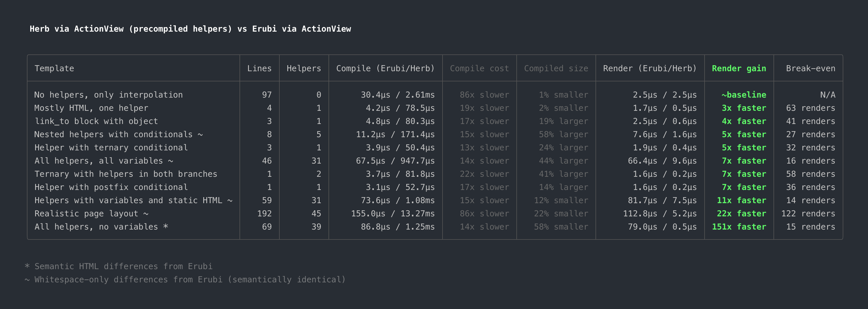The height and width of the screenshot is (309, 868).
Task: Click the 'Break-even' column header
Action: point(810,68)
